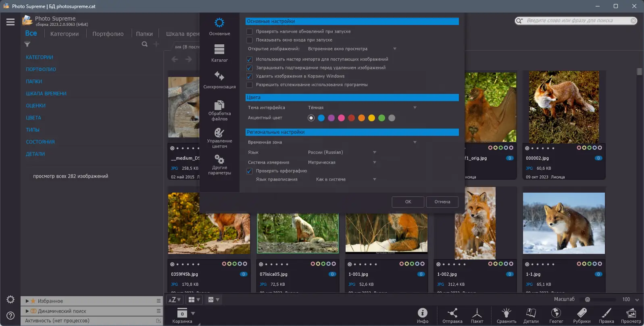The height and width of the screenshot is (326, 644).
Task: Open the Рубрики tag icon
Action: (x=582, y=316)
